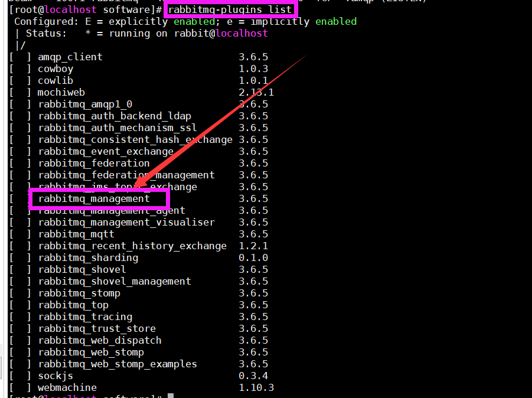This screenshot has height=398, width=532.
Task: Select the "mochiweb" plugin name
Action: click(61, 92)
